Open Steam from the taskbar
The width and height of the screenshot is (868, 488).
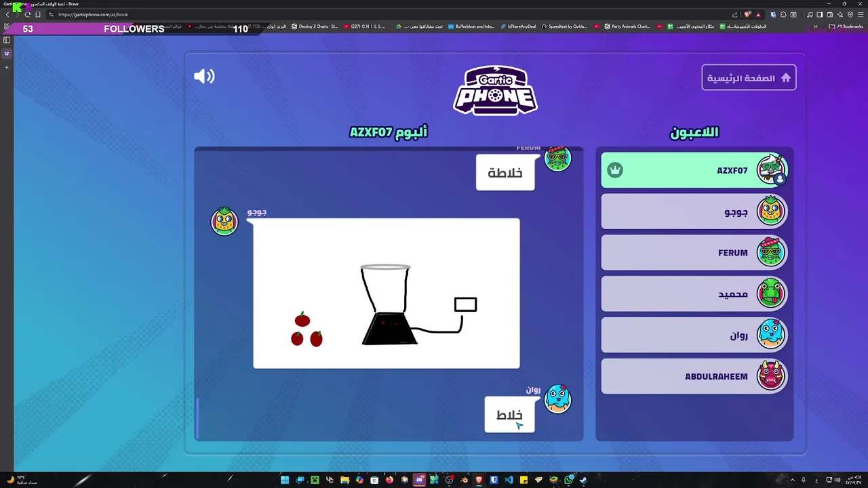583,480
